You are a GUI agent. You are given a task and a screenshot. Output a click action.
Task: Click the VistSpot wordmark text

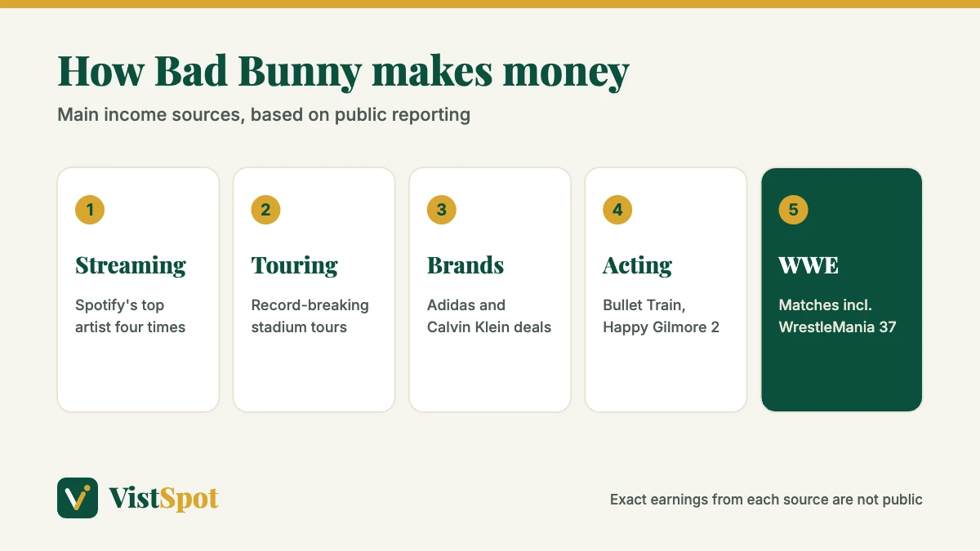click(x=163, y=498)
